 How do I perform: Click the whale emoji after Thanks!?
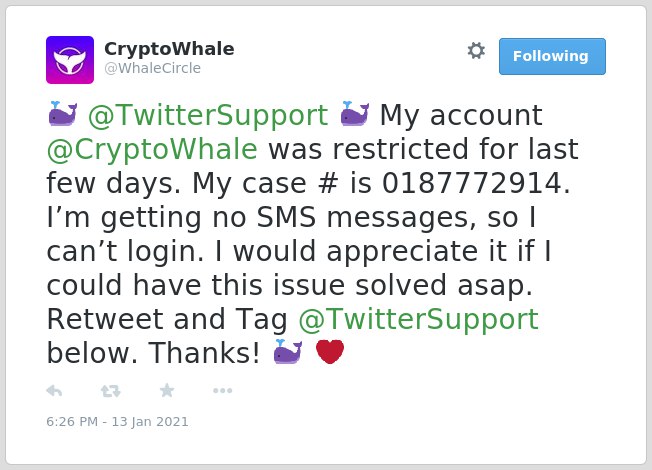pos(288,352)
